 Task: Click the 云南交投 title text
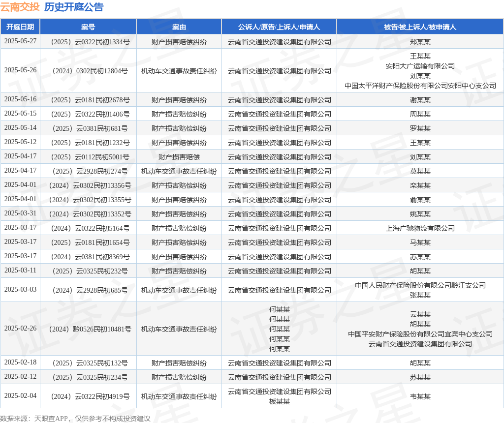tap(20, 7)
